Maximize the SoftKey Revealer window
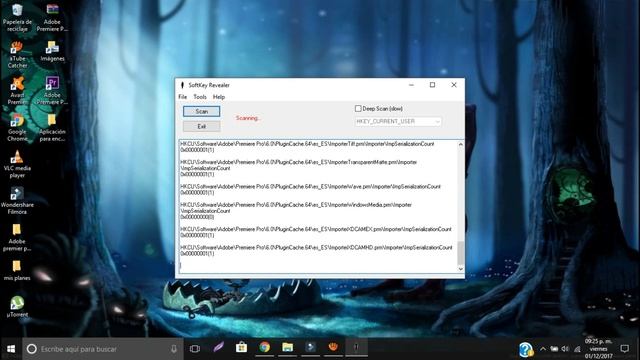The width and height of the screenshot is (640, 360). click(x=432, y=85)
